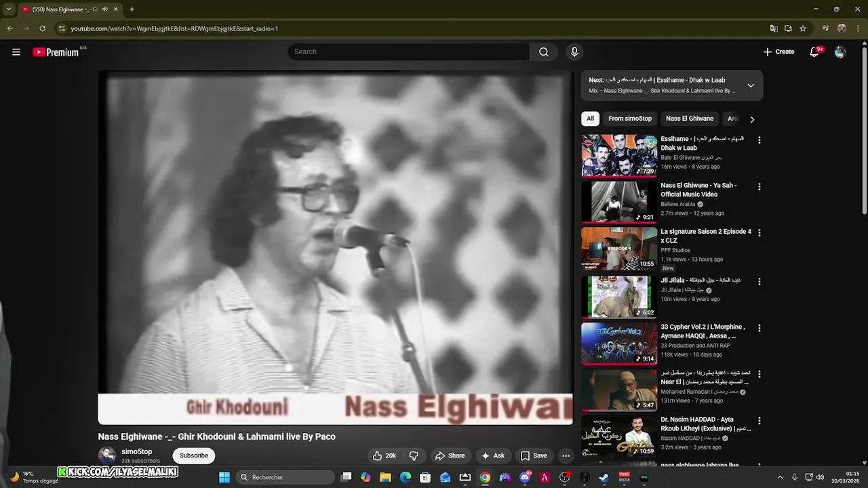Install app icon in address bar
Screen dimensions: 868x488
tap(788, 28)
